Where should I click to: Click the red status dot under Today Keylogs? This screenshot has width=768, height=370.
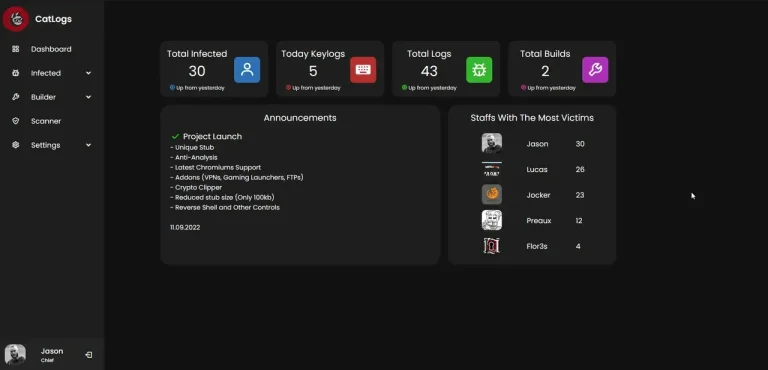point(288,88)
